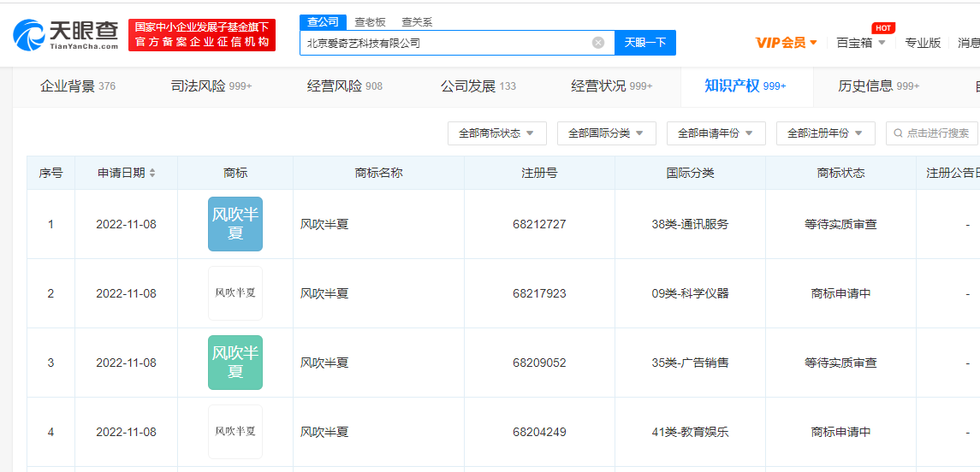
Task: Click registration number 68217923
Action: click(x=539, y=293)
